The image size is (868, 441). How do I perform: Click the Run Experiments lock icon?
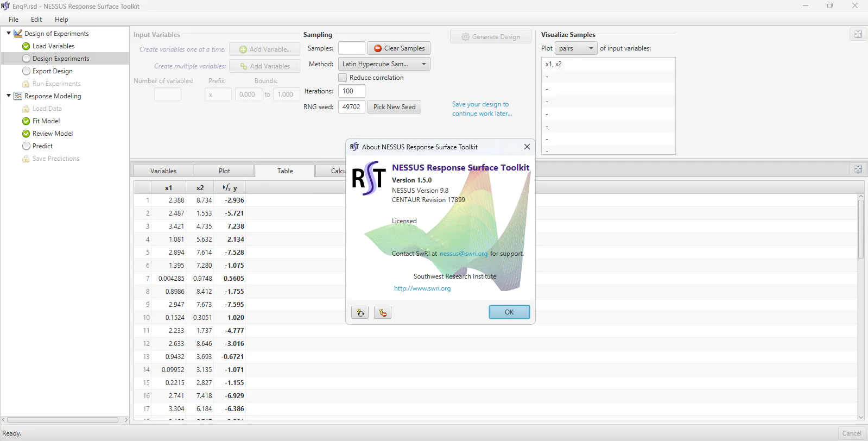26,84
